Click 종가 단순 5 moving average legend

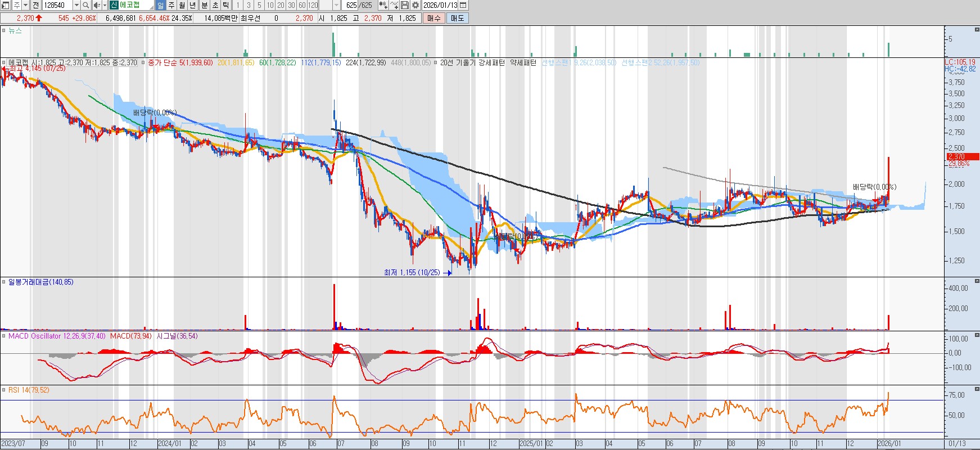pyautogui.click(x=180, y=62)
